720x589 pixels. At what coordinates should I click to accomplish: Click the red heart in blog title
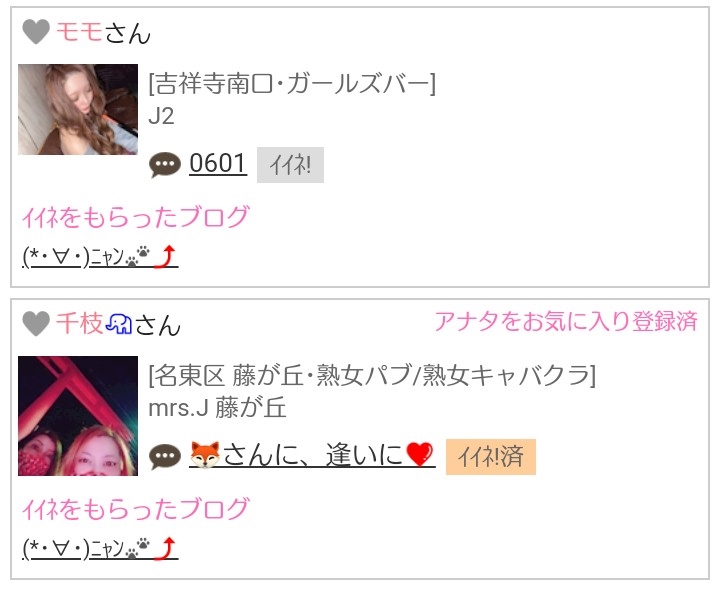click(x=419, y=455)
